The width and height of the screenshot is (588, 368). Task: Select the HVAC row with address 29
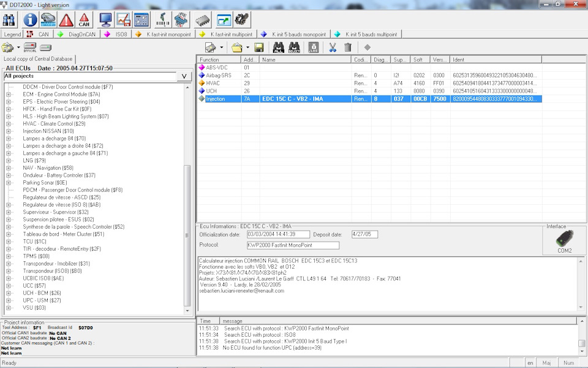[369, 83]
